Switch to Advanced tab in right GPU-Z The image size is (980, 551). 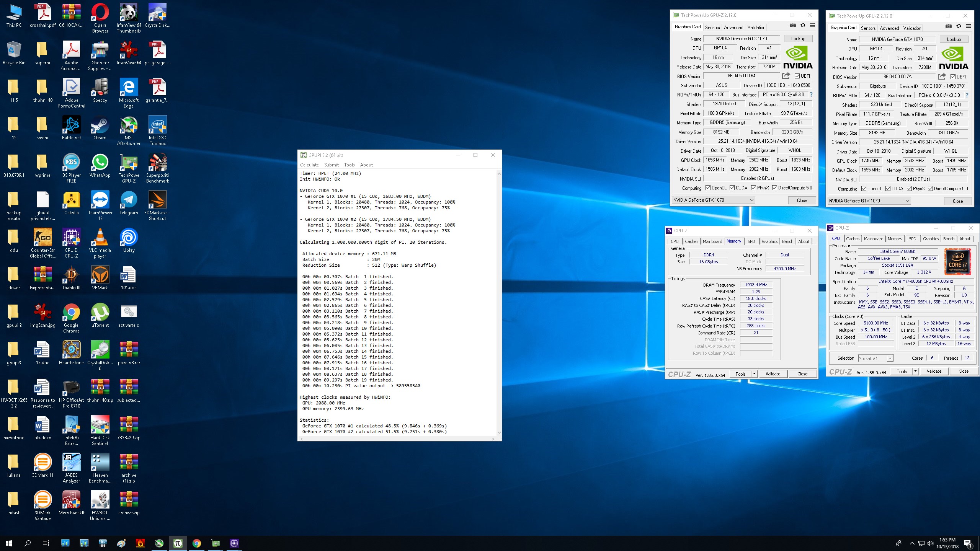click(x=889, y=28)
